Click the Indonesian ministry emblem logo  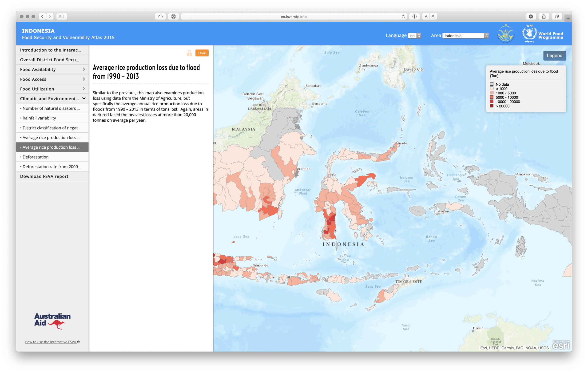click(x=506, y=33)
